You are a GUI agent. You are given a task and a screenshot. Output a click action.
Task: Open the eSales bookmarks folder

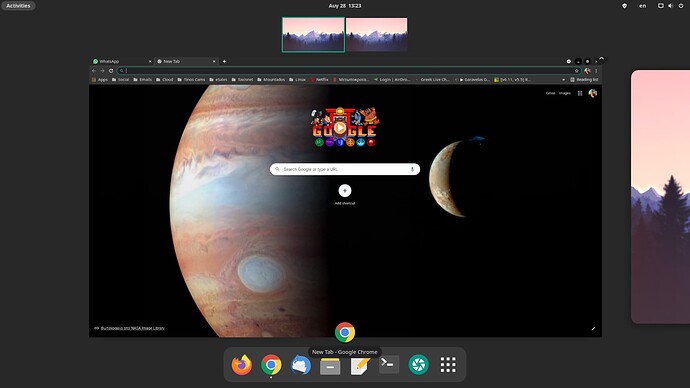click(218, 80)
